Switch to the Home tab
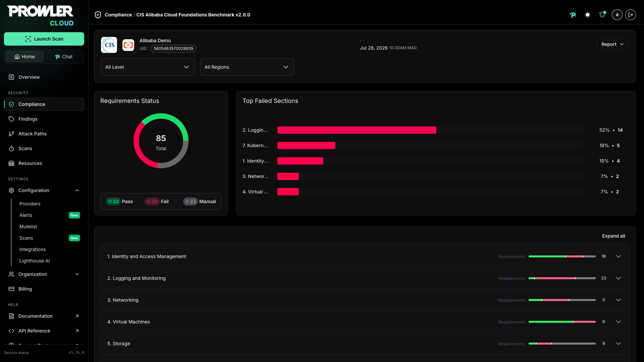The image size is (644, 362). pos(24,57)
